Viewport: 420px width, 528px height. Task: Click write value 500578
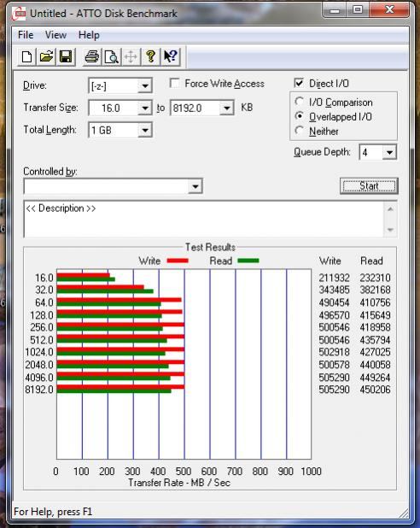(334, 365)
